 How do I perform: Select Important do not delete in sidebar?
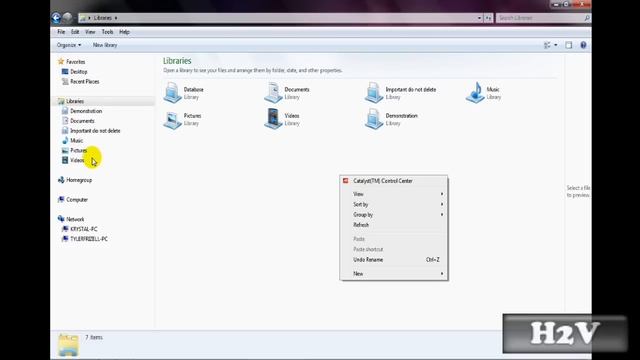click(95, 131)
